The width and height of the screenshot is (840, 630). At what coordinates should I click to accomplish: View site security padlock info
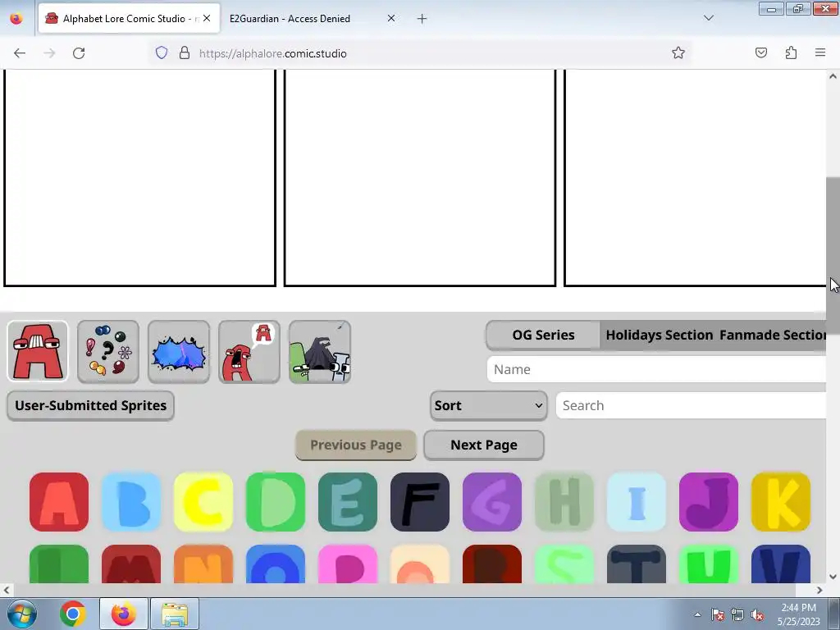(x=185, y=53)
